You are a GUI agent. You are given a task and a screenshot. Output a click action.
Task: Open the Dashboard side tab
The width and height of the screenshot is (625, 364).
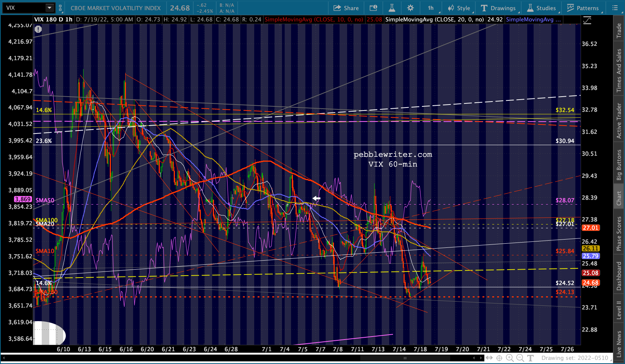coord(619,276)
